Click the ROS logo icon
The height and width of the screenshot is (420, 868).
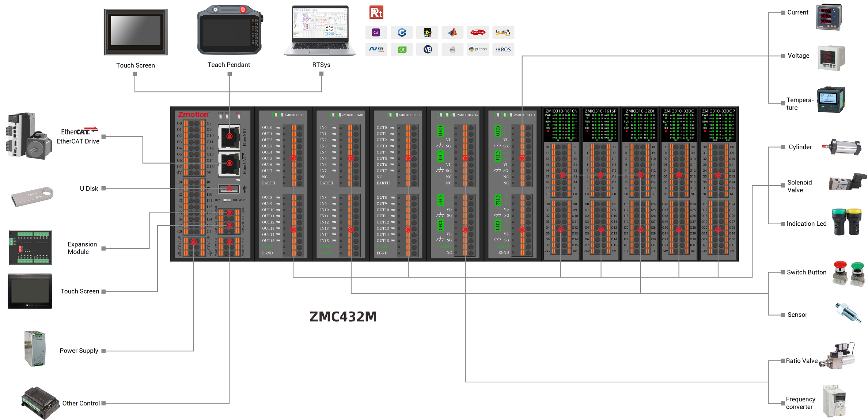pos(503,49)
